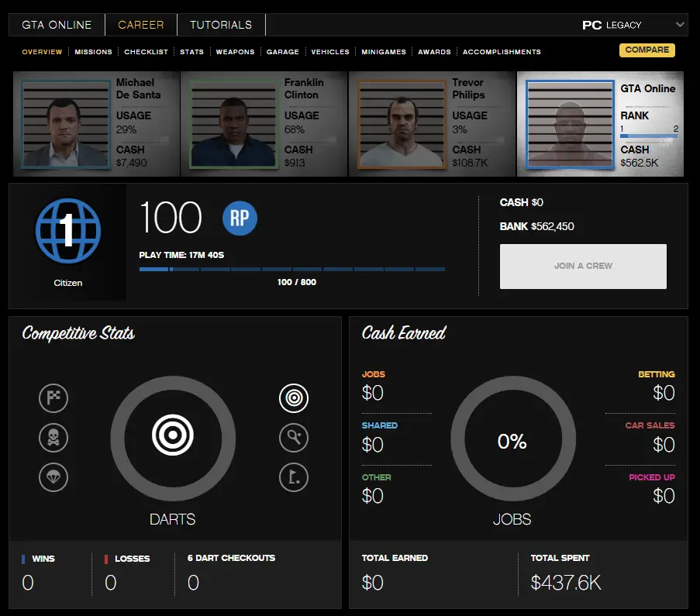Open the Weapons submenu item
Viewport: 700px width, 616px height.
pos(235,52)
